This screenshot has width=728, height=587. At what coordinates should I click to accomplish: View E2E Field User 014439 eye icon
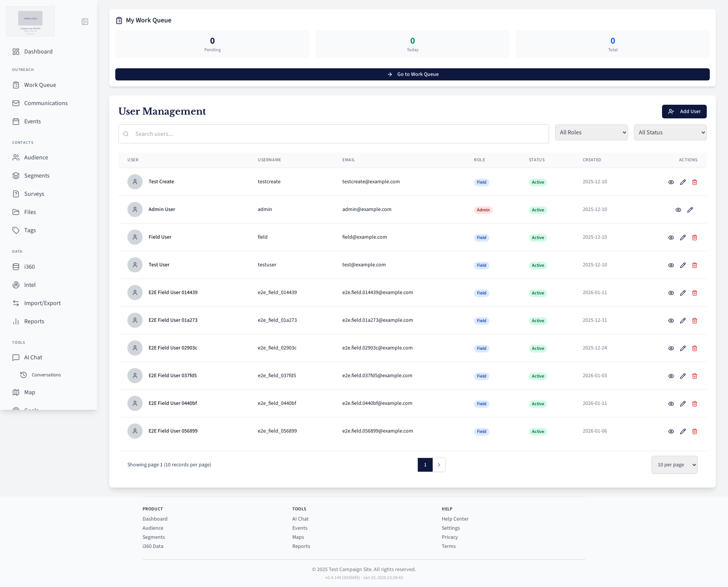(671, 293)
